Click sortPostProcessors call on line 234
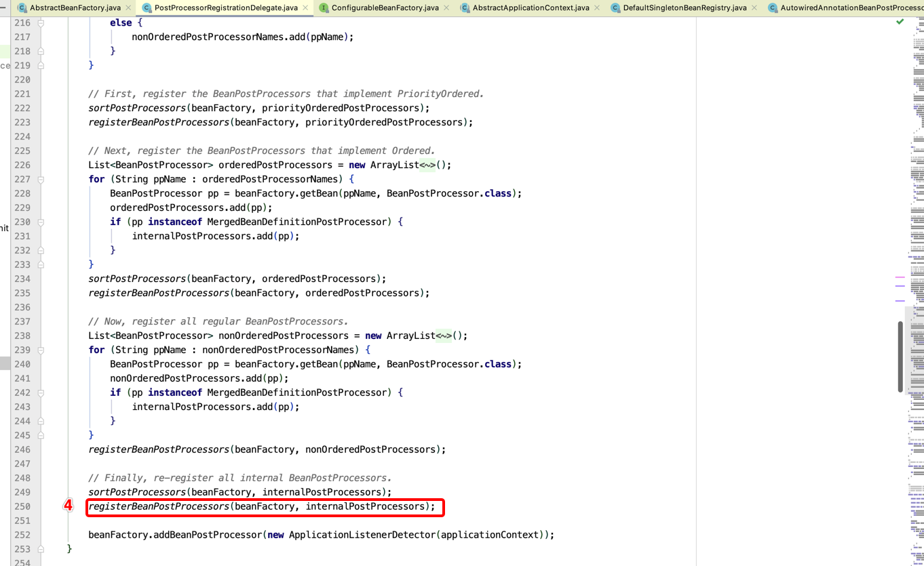This screenshot has width=924, height=566. [x=137, y=279]
